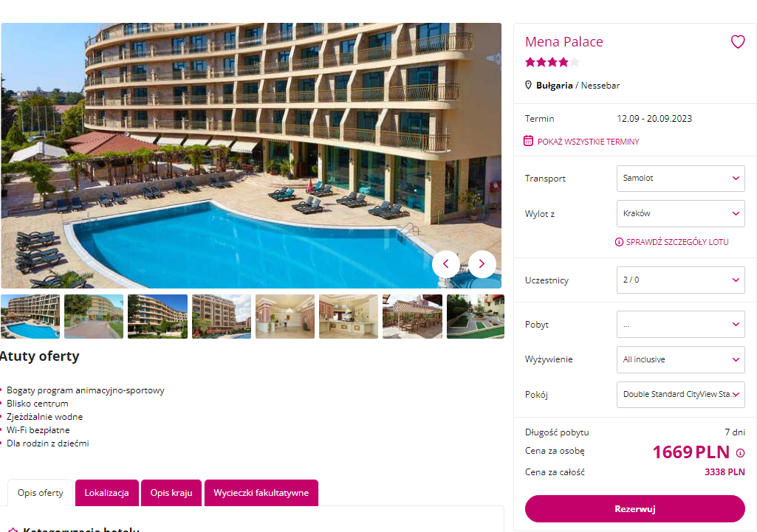Open the Pokój room type dropdown
757x532 pixels.
tap(680, 395)
